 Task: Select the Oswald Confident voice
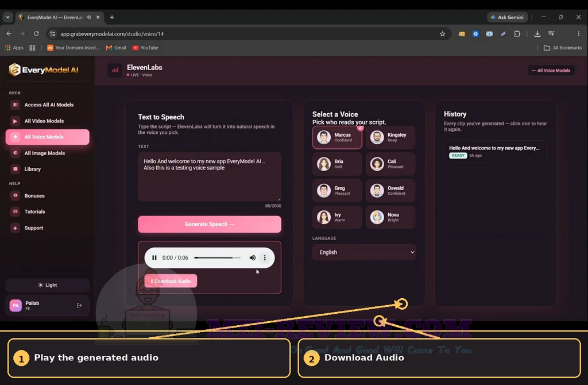(390, 191)
